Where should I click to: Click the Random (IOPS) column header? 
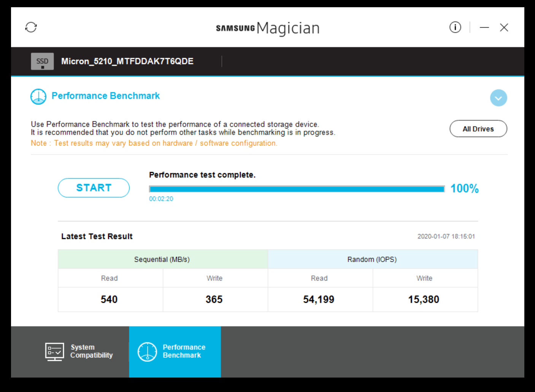[x=373, y=259]
